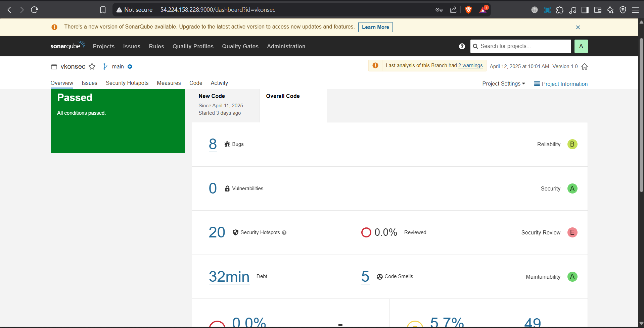Go to Quality Gates
Viewport: 644px width, 328px height.
pos(240,46)
